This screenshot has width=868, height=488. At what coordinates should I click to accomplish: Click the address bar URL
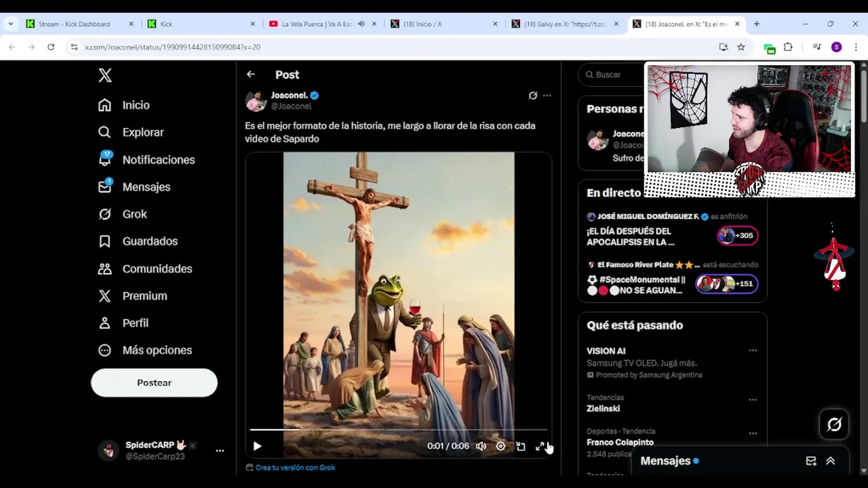tap(172, 47)
